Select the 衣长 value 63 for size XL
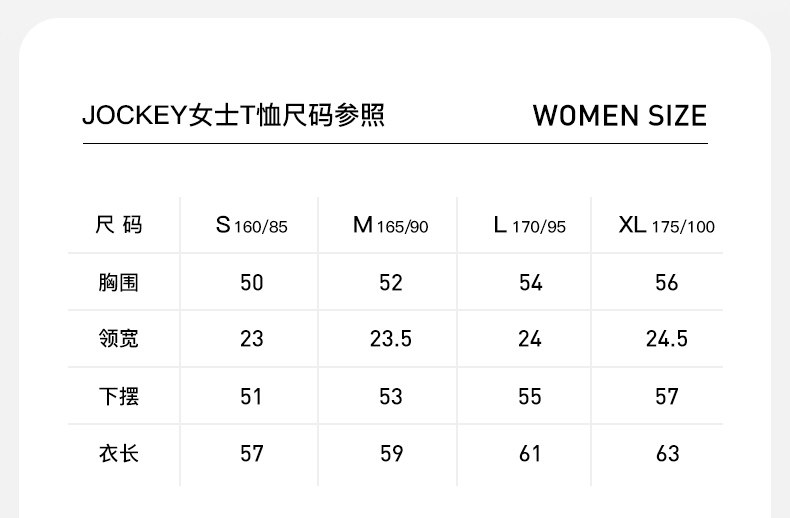This screenshot has height=518, width=790. point(667,454)
